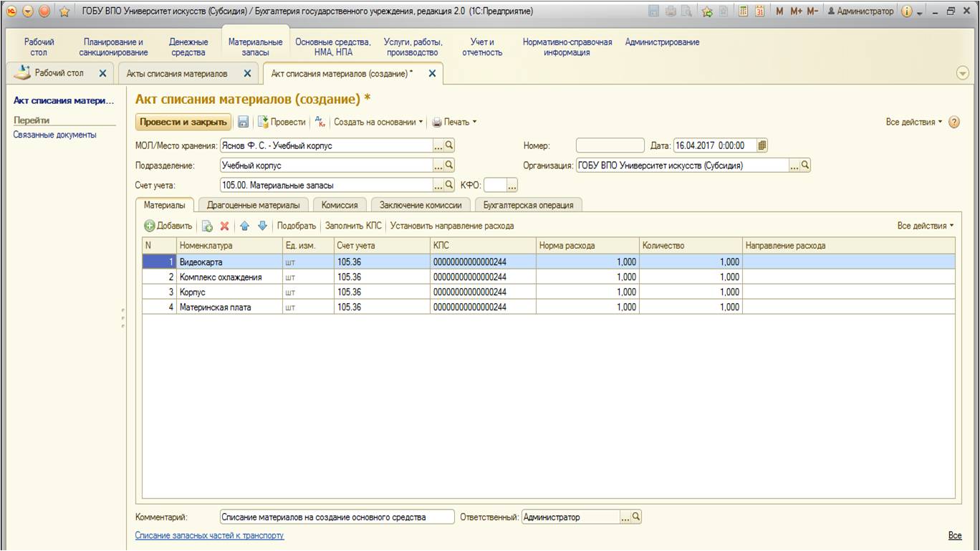Select the Комплекс охлаждения table cell
980x551 pixels.
click(x=229, y=277)
